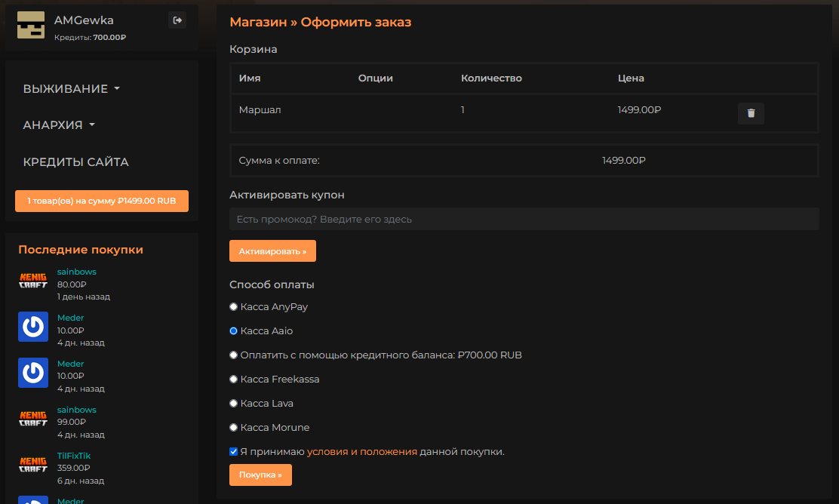Click the Активировать coupon button
Screen dimensions: 839x504
pos(272,251)
